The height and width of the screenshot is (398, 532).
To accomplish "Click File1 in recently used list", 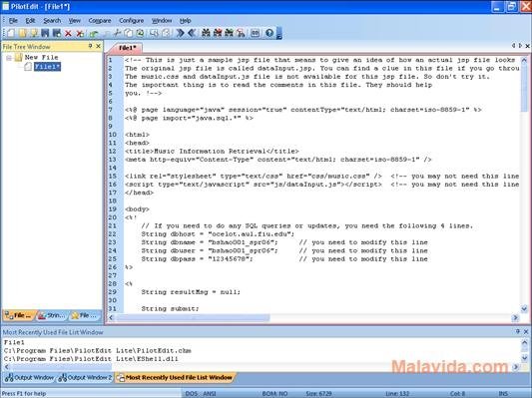I will point(14,342).
